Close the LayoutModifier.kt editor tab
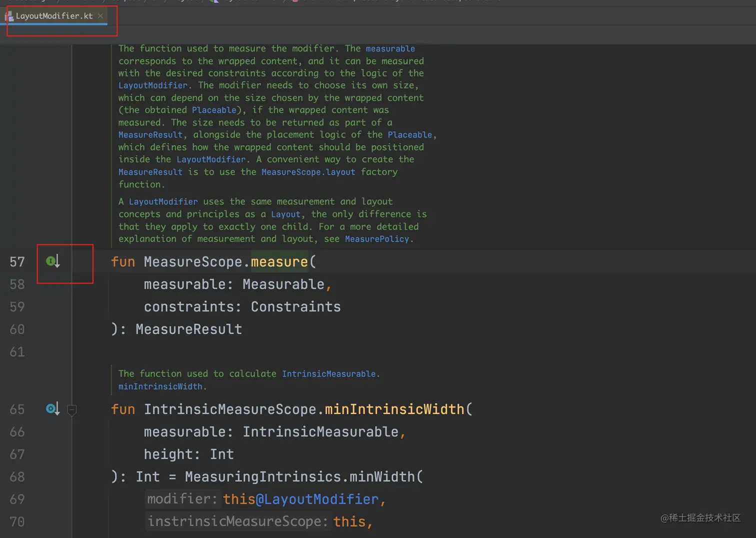This screenshot has height=538, width=756. click(x=100, y=16)
